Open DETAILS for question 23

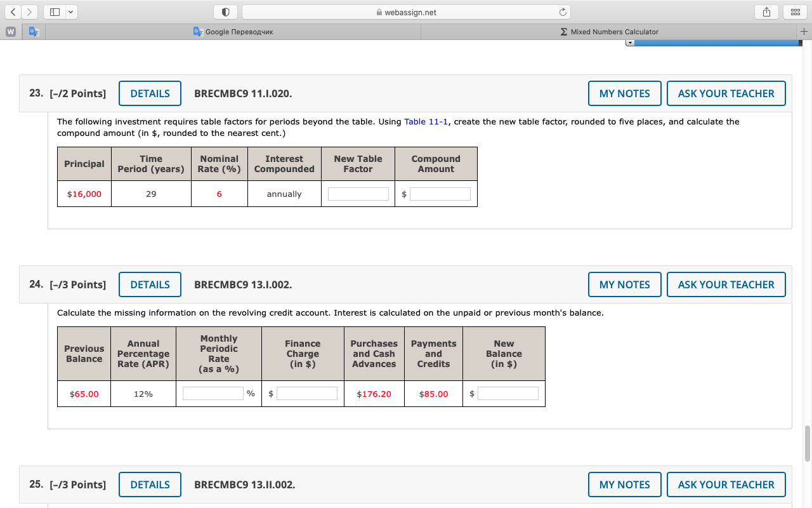150,93
